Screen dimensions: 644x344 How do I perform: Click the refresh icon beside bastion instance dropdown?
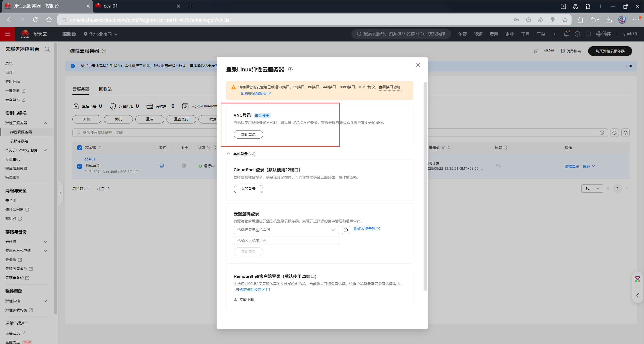pos(346,230)
